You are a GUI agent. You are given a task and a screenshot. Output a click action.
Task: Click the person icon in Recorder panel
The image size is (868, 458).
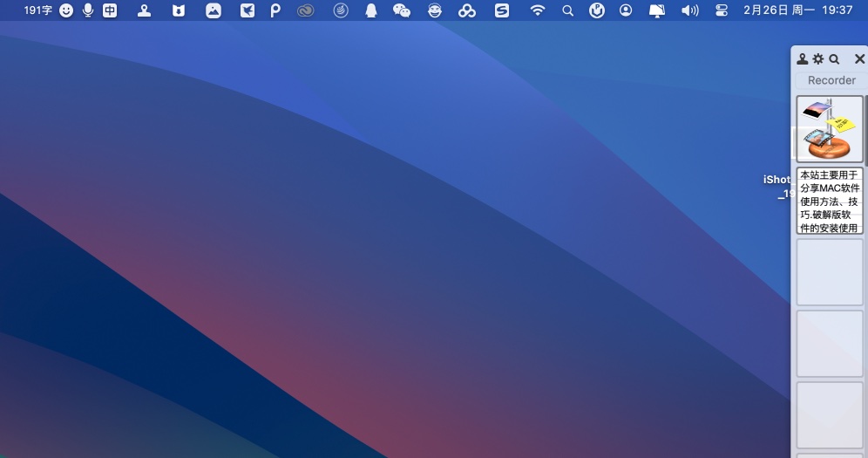802,58
